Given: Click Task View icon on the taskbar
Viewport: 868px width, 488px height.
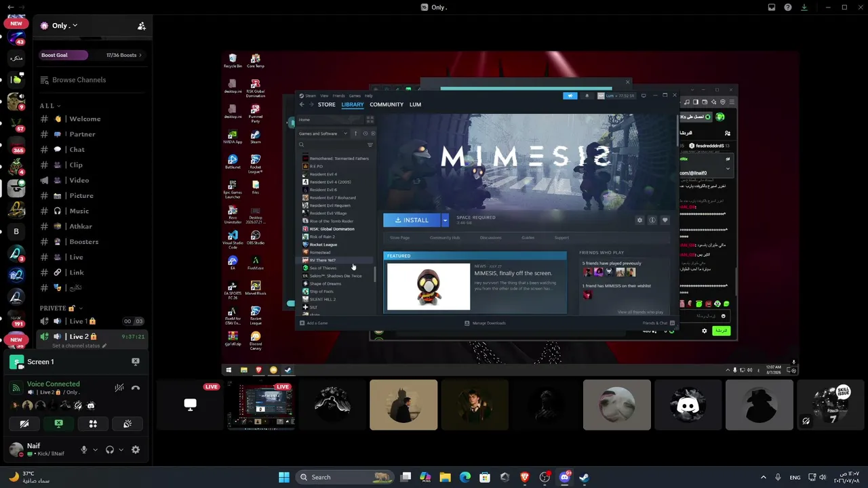Looking at the screenshot, I should pyautogui.click(x=406, y=477).
